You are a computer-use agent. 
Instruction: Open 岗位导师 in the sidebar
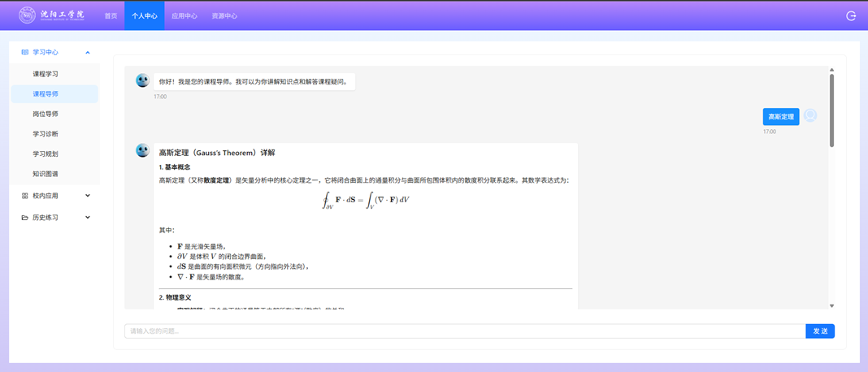tap(46, 114)
